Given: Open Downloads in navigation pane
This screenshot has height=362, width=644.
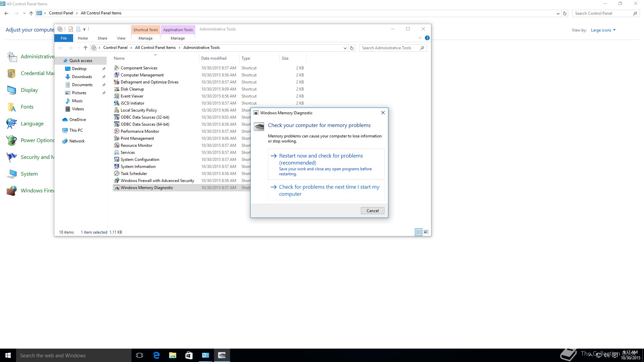Looking at the screenshot, I should coord(82,77).
